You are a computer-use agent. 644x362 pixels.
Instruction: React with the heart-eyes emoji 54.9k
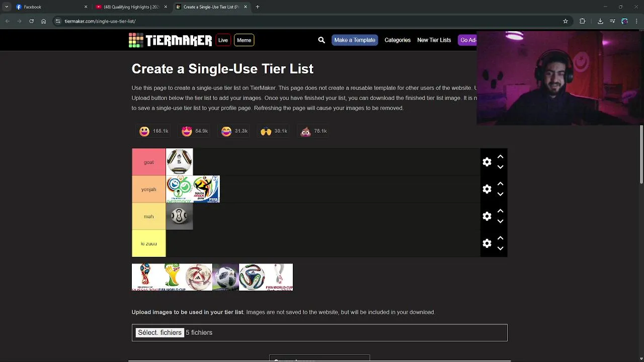coord(195,131)
